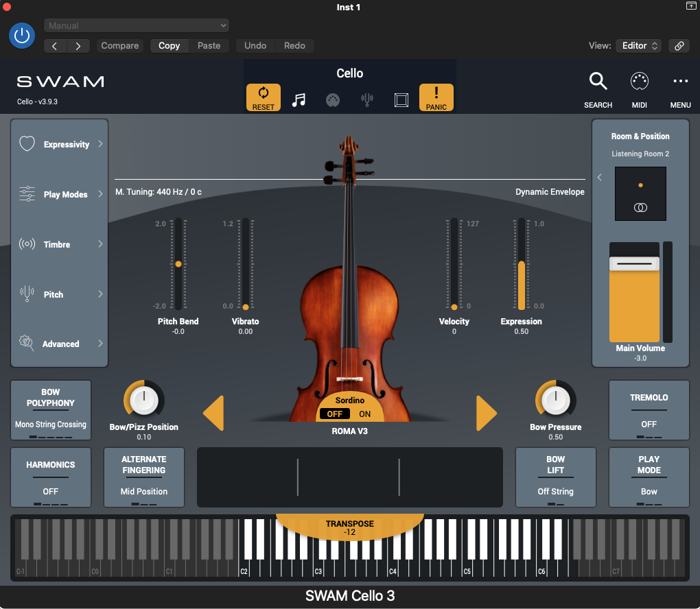Open the tuning fork page icon in header
This screenshot has height=609, width=700.
click(x=367, y=99)
